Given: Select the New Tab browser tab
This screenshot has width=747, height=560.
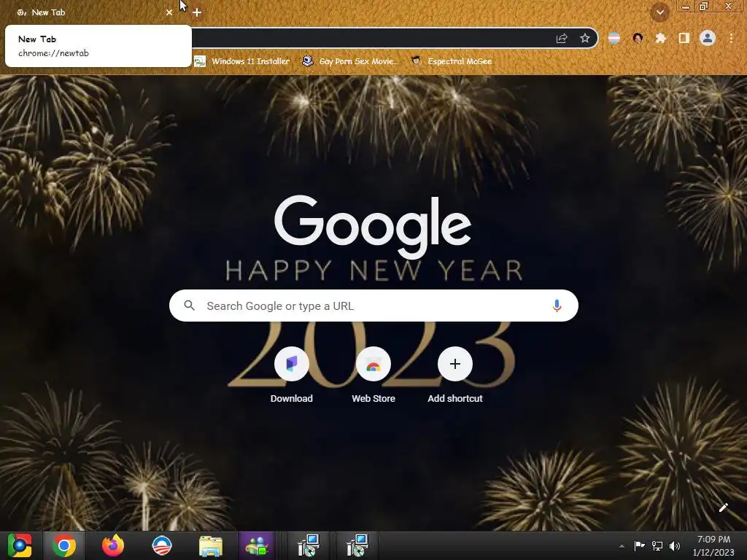Looking at the screenshot, I should click(x=90, y=12).
